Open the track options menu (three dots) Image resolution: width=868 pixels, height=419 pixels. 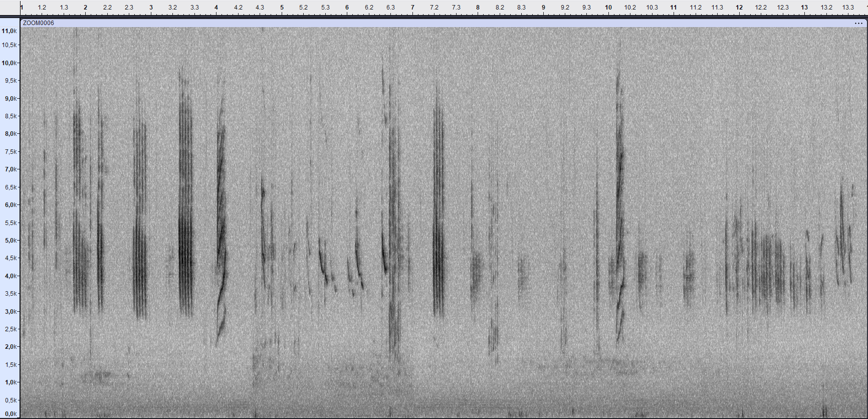pyautogui.click(x=858, y=24)
